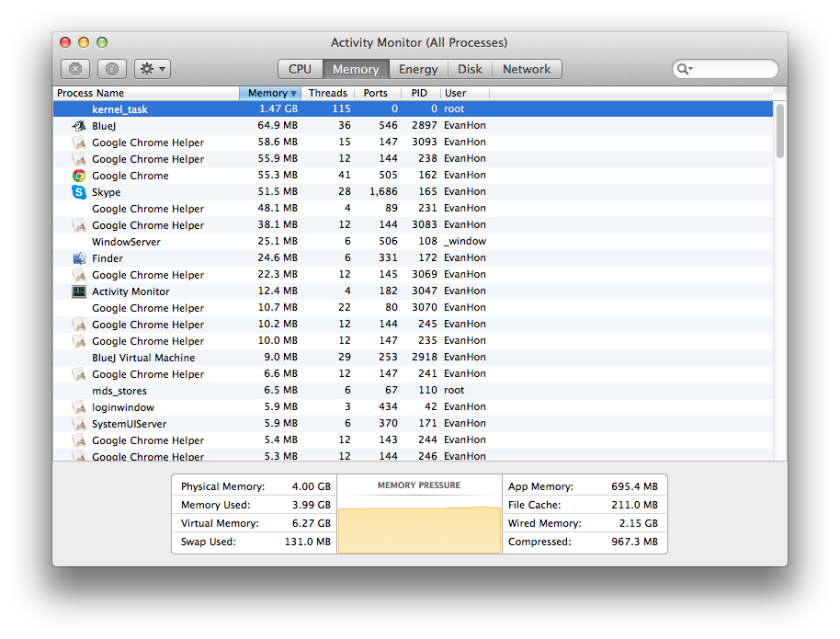Select Google Chrome Helper using 48.1 MB
This screenshot has height=639, width=840.
point(413,209)
